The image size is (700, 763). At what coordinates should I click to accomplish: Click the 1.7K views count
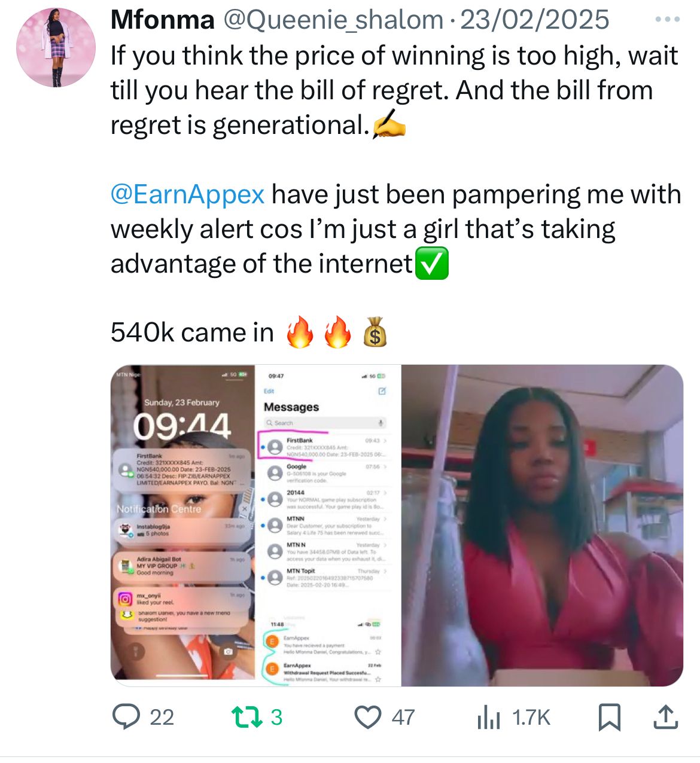point(531,718)
